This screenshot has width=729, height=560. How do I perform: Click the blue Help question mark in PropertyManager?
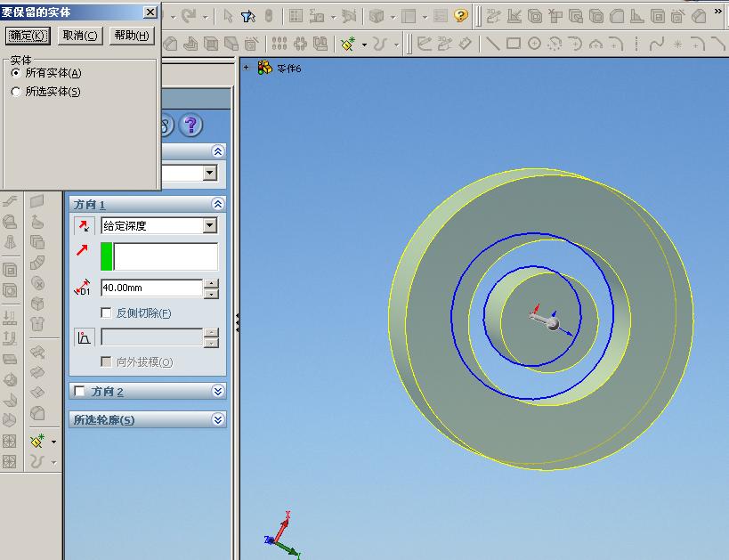pos(190,125)
